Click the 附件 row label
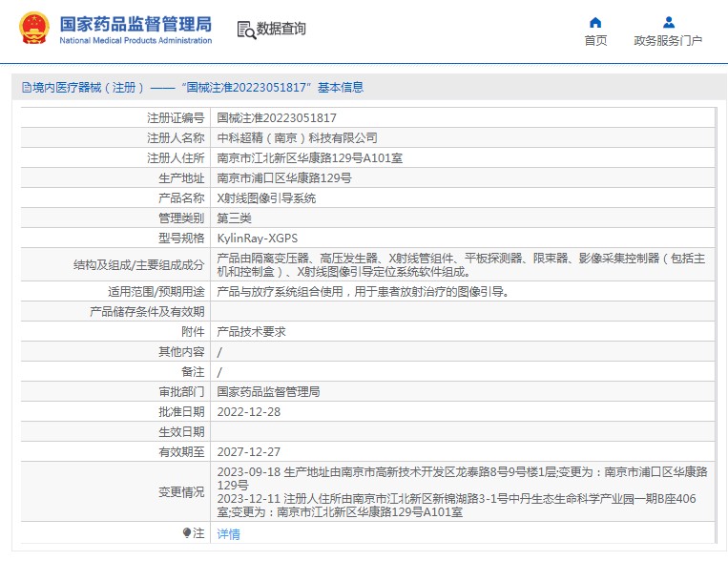This screenshot has height=561, width=728. click(x=193, y=332)
